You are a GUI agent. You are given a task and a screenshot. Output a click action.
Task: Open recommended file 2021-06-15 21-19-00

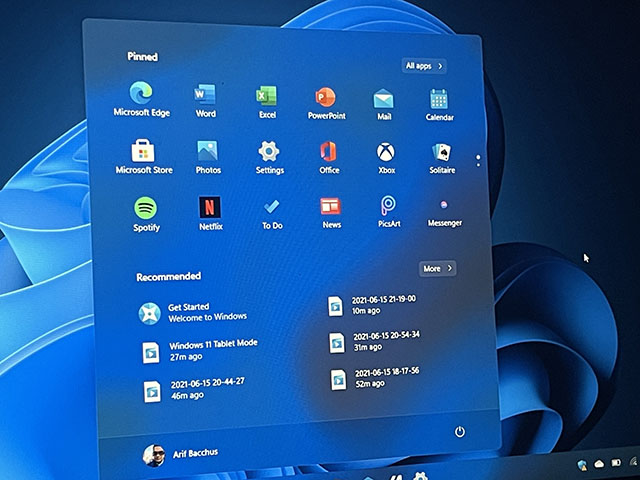[x=372, y=305]
